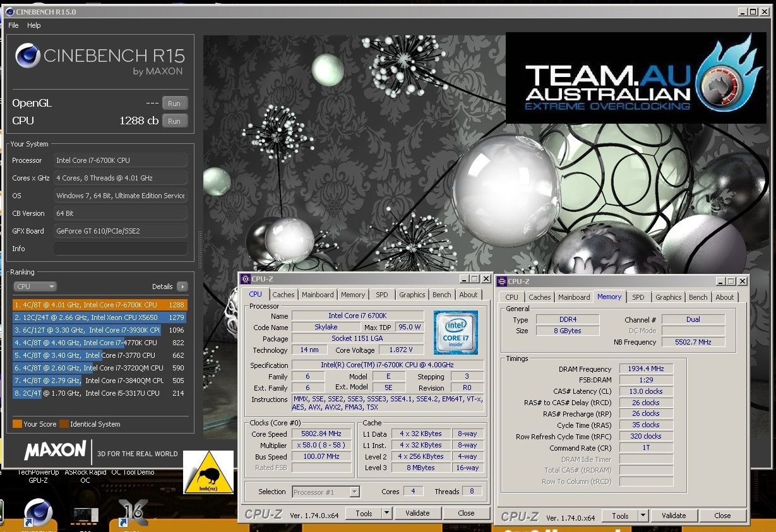Select ranking entry Core i5-3317U
Viewport: 776px width, 532px height.
coord(100,393)
